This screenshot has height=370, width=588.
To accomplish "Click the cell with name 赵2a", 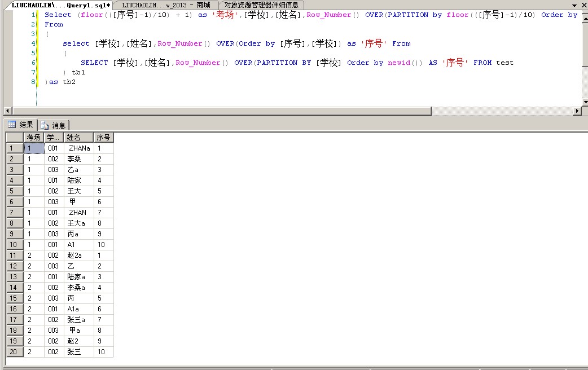I will 79,256.
